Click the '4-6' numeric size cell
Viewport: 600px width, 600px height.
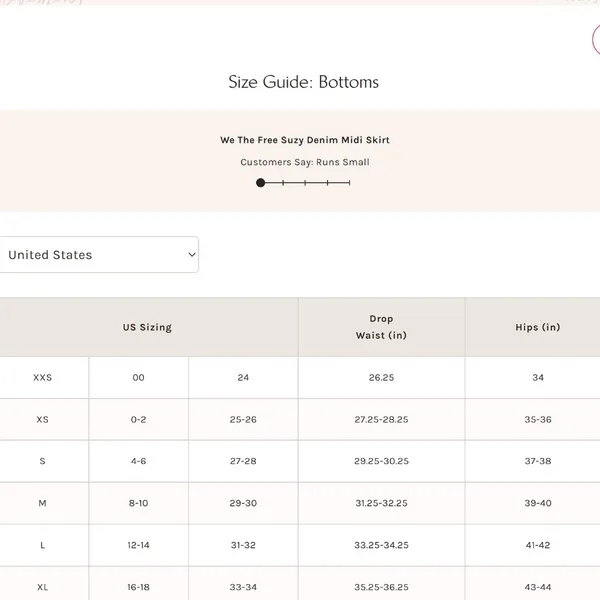coord(139,461)
